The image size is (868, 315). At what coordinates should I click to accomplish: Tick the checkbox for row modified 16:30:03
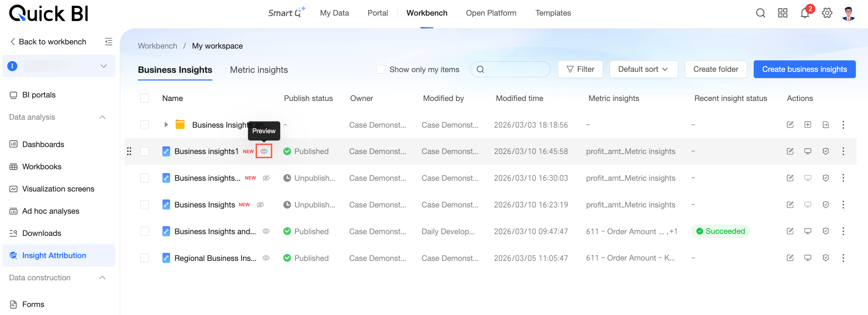coord(144,178)
